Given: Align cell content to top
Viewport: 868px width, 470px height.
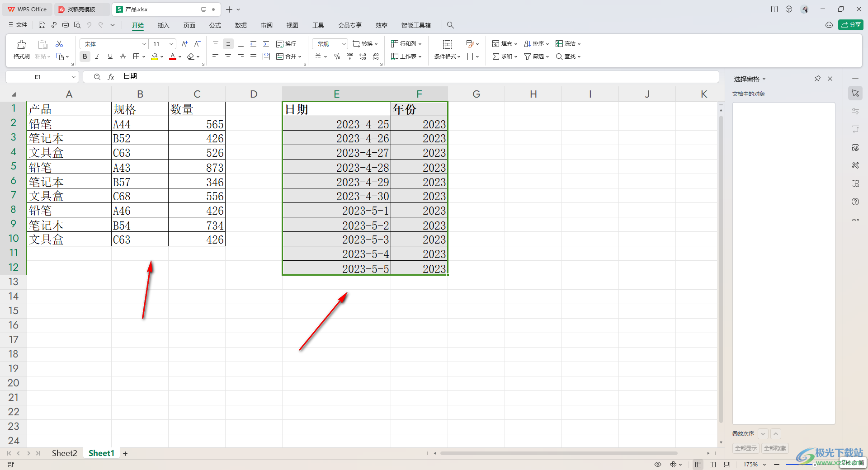Looking at the screenshot, I should (216, 44).
